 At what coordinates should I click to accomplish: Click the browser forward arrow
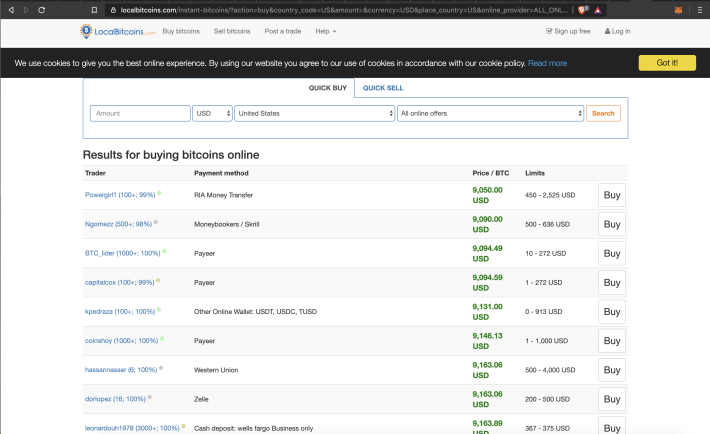pyautogui.click(x=26, y=10)
